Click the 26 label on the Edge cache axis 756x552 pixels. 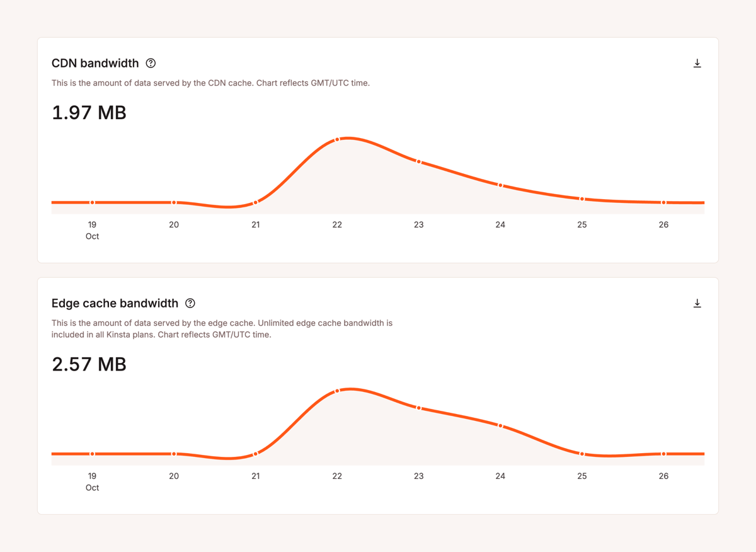click(x=663, y=476)
